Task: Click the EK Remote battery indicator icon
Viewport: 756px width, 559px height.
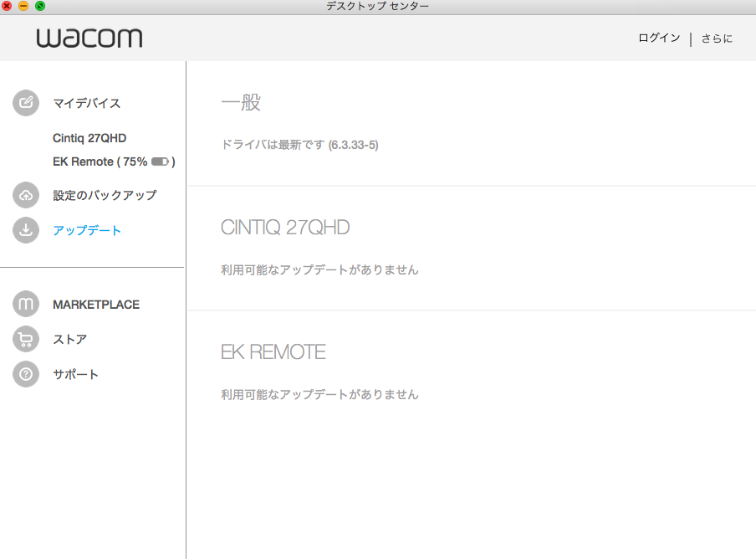Action: [x=160, y=162]
